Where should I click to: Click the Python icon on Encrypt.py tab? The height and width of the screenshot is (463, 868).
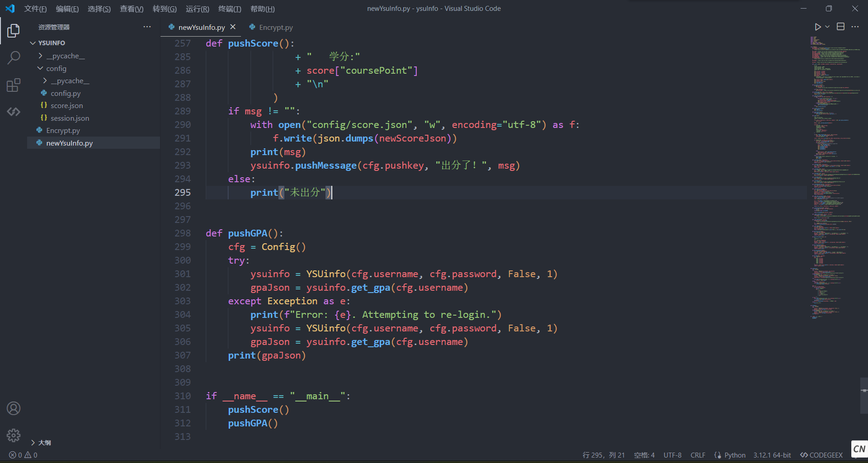pos(252,27)
